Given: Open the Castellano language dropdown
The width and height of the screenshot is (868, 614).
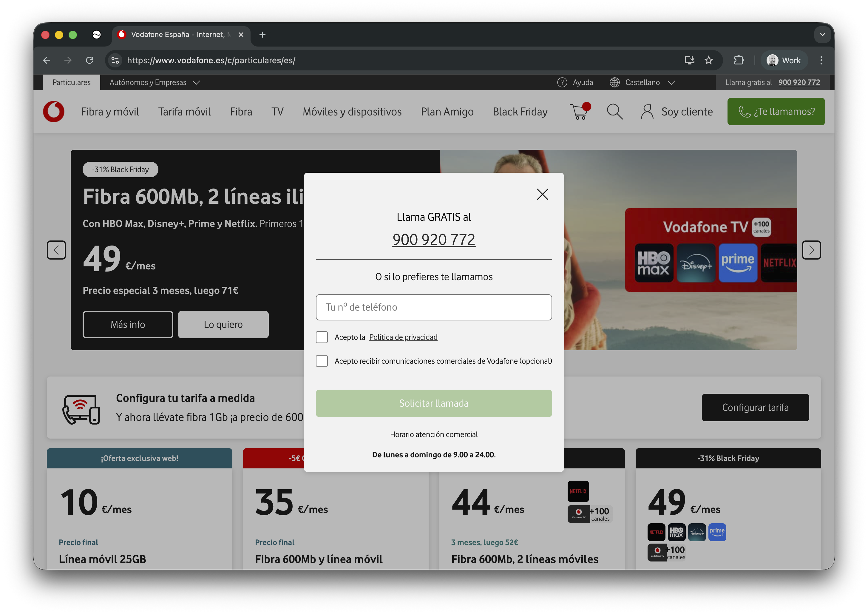Looking at the screenshot, I should tap(642, 82).
